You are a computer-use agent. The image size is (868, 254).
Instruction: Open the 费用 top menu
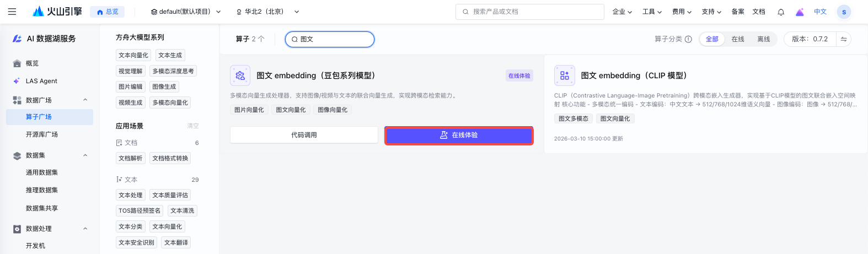click(682, 12)
